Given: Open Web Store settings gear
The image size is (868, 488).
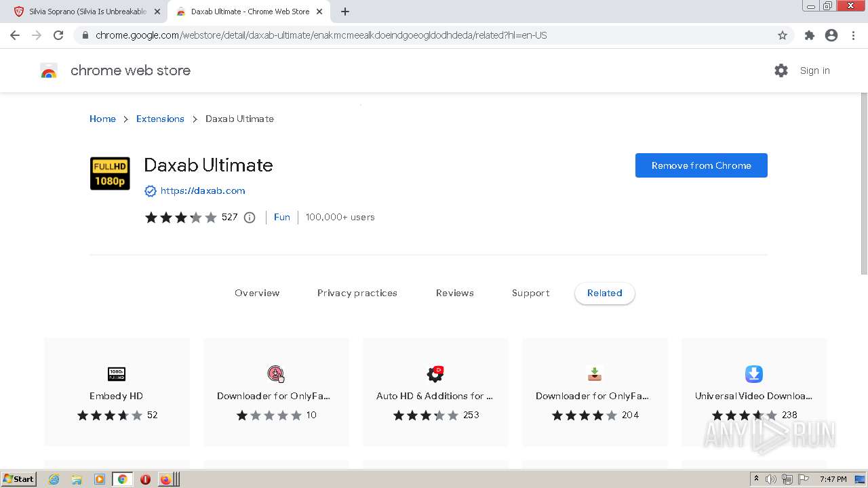Looking at the screenshot, I should tap(781, 70).
